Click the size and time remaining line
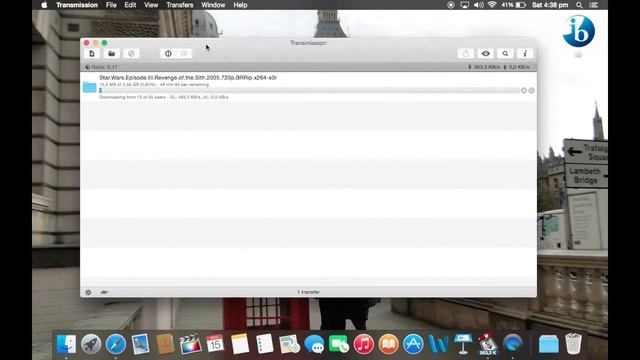640x360 pixels. [154, 84]
